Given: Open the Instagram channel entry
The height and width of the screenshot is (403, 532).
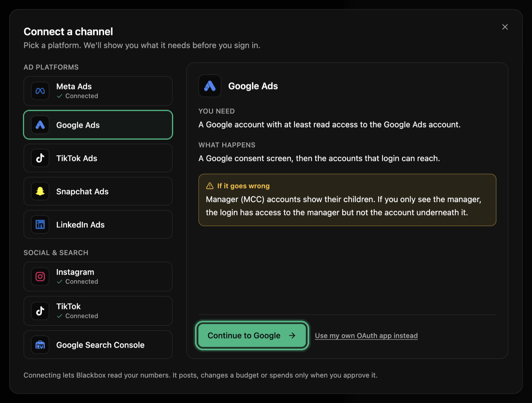Looking at the screenshot, I should [98, 276].
